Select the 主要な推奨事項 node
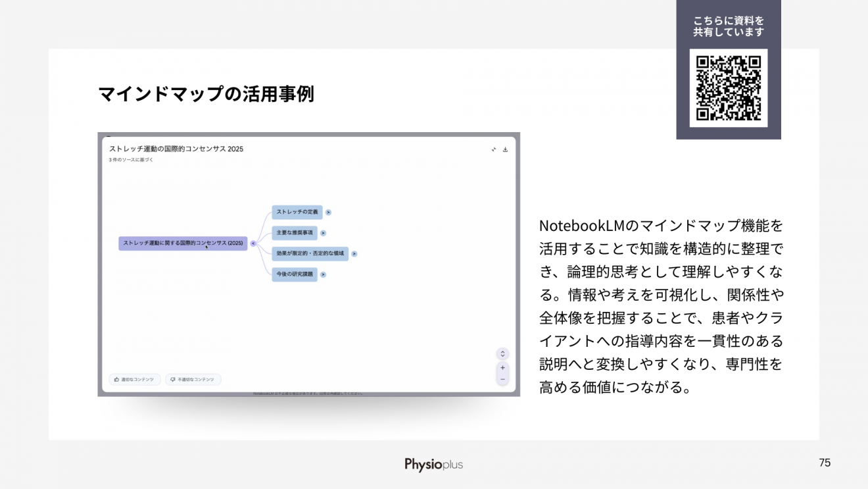 tap(294, 233)
